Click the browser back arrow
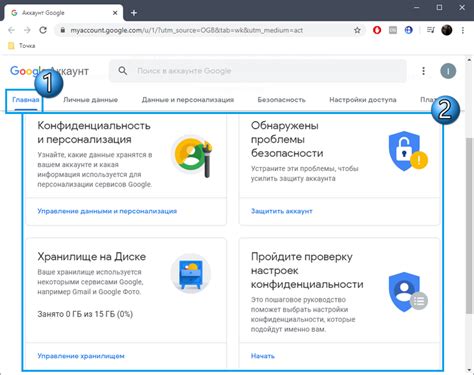This screenshot has height=375, width=474. pyautogui.click(x=11, y=30)
